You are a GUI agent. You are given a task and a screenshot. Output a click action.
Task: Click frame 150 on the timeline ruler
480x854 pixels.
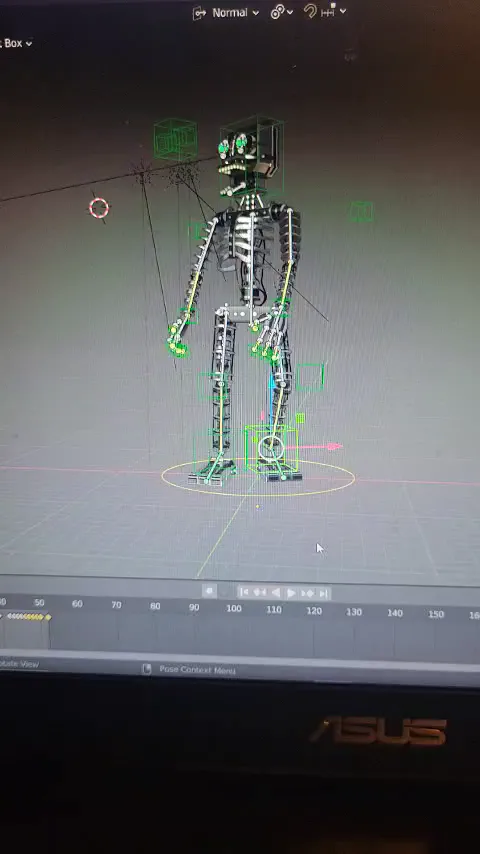click(436, 614)
